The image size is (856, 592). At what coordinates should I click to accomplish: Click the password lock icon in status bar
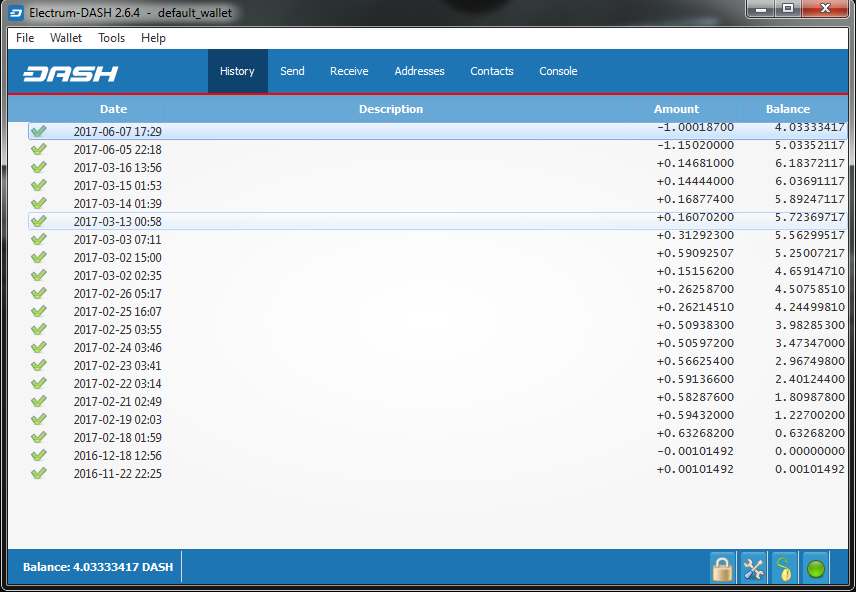pos(722,569)
